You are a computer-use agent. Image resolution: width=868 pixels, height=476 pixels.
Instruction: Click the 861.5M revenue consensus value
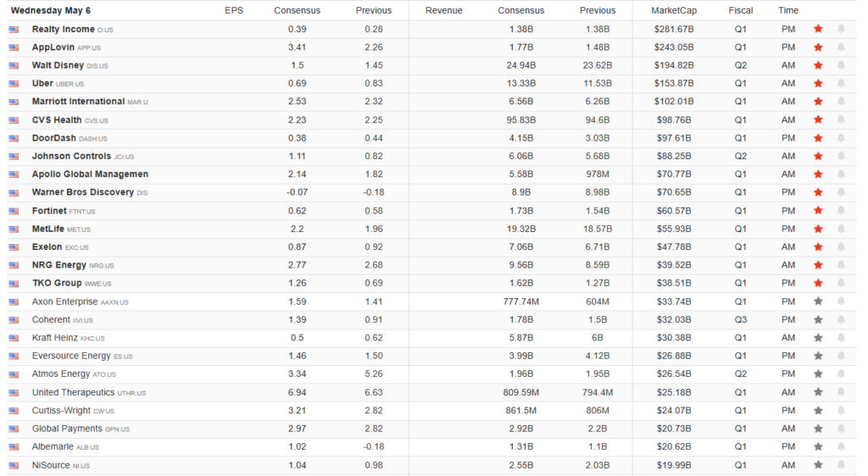pos(521,410)
